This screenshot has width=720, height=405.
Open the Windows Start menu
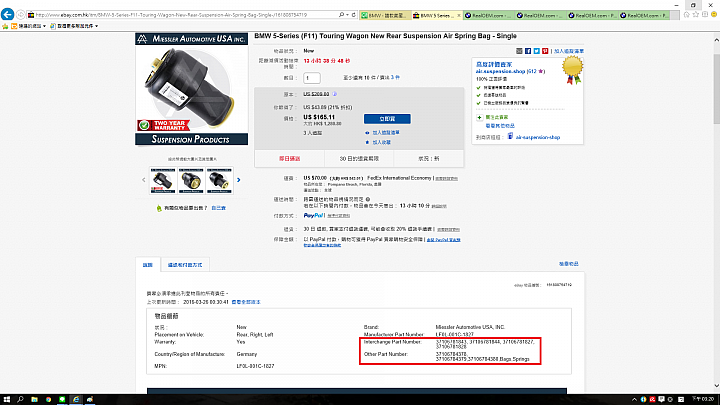pyautogui.click(x=6, y=399)
